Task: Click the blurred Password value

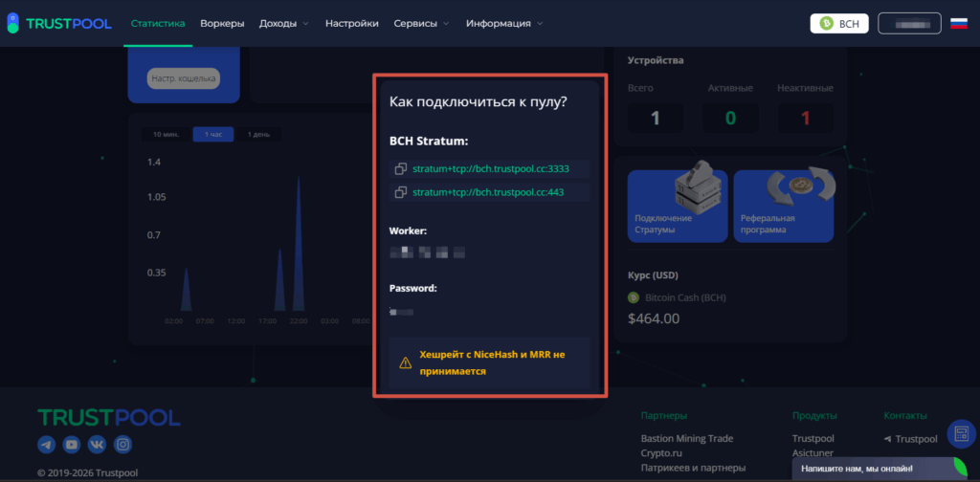Action: click(x=402, y=310)
